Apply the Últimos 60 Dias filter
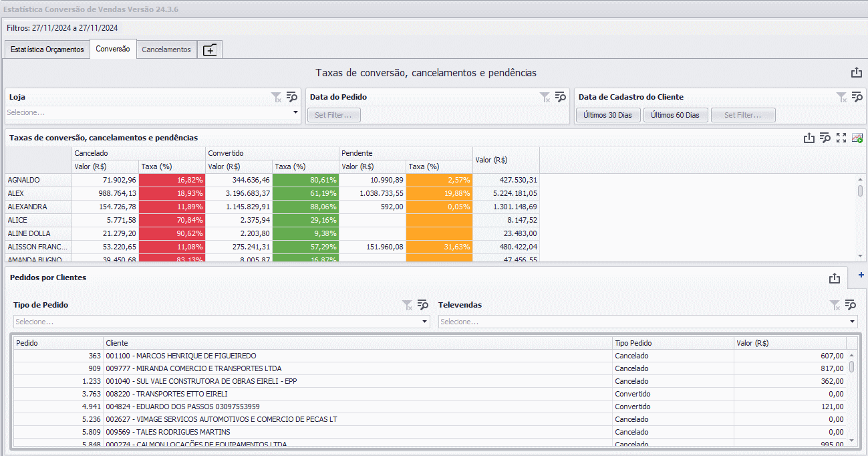868x456 pixels. pos(675,115)
